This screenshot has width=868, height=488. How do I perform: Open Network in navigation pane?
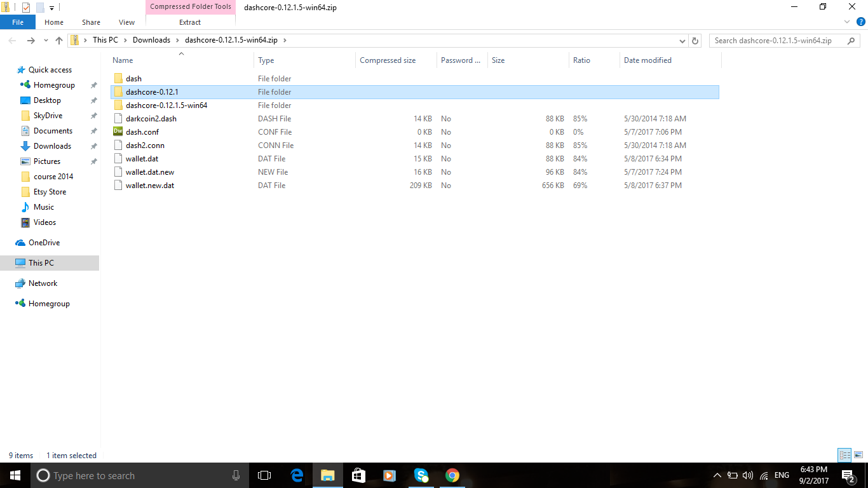click(43, 283)
